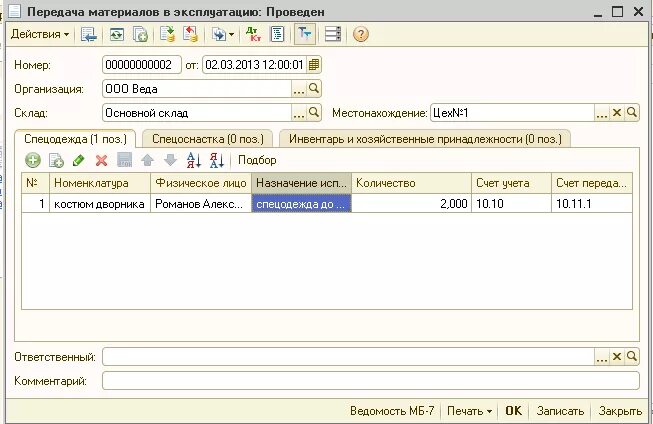Click the refresh (reread) toolbar icon
Viewport: 653px width, 424px height.
pos(117,34)
